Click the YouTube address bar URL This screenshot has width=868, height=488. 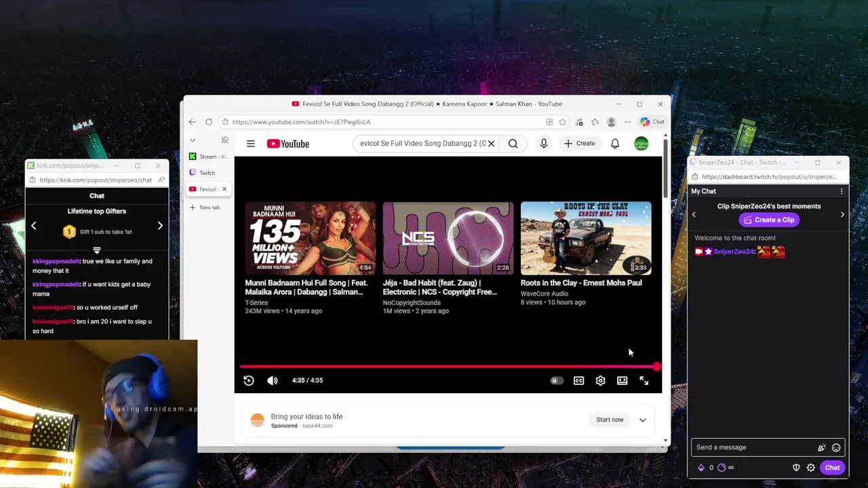[x=301, y=122]
